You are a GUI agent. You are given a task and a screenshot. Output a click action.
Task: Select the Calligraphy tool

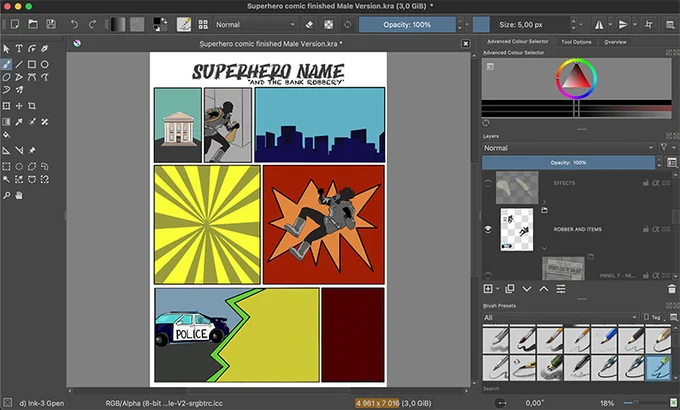click(45, 49)
